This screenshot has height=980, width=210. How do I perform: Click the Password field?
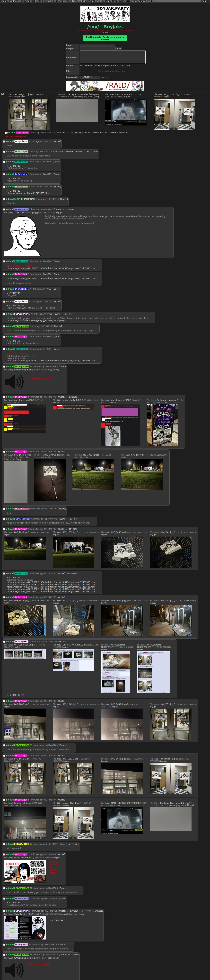click(90, 77)
